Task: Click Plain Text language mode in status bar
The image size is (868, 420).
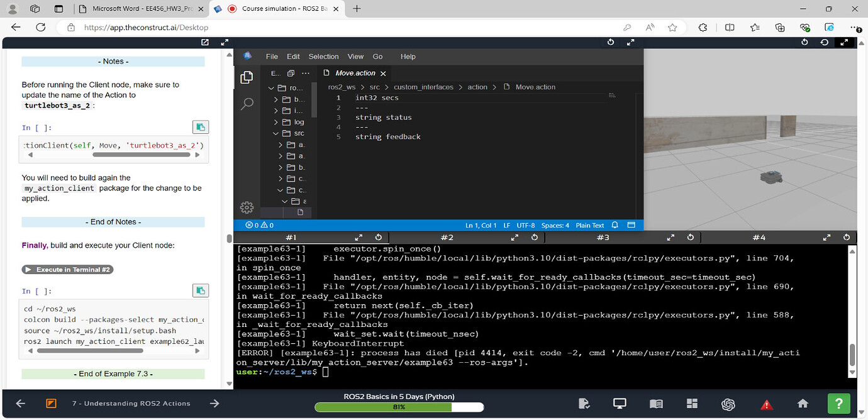Action: point(589,225)
